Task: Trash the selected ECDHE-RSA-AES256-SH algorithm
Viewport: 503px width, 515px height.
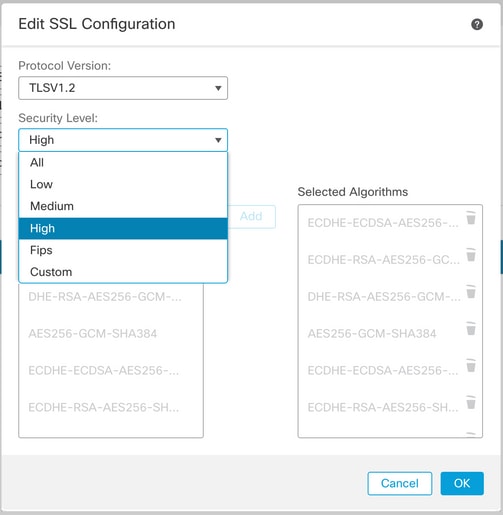Action: [471, 403]
